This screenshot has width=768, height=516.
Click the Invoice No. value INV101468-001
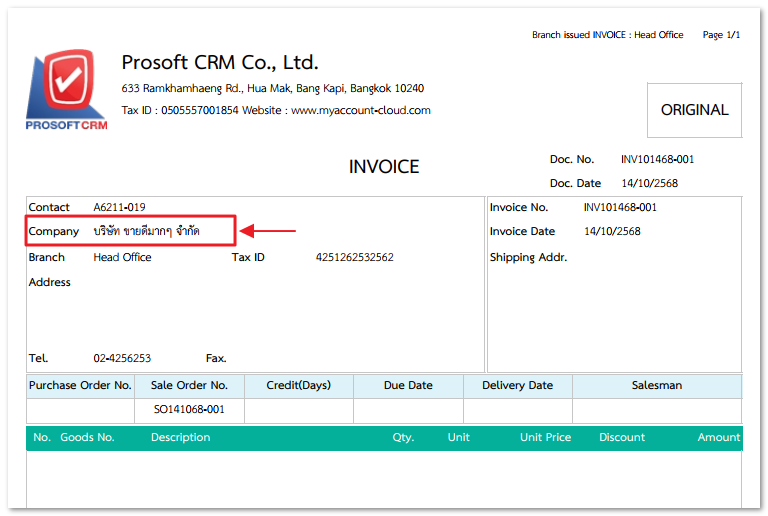tap(620, 207)
